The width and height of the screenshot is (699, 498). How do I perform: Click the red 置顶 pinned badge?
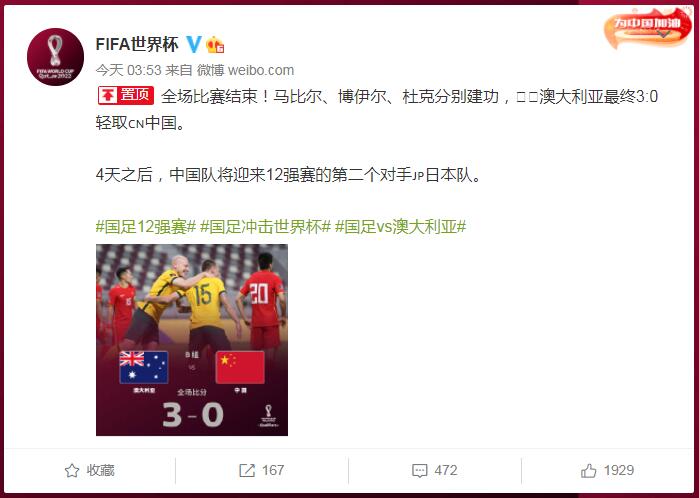click(x=126, y=95)
